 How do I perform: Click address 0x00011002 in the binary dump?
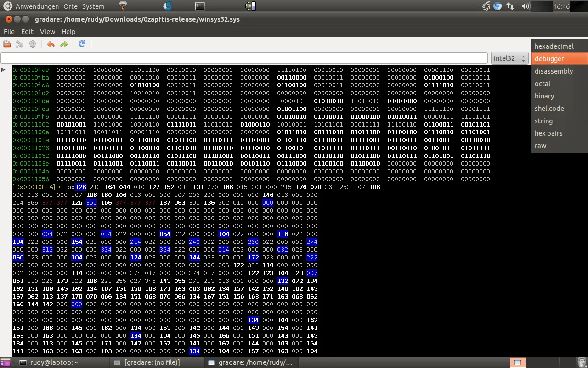pyautogui.click(x=31, y=125)
